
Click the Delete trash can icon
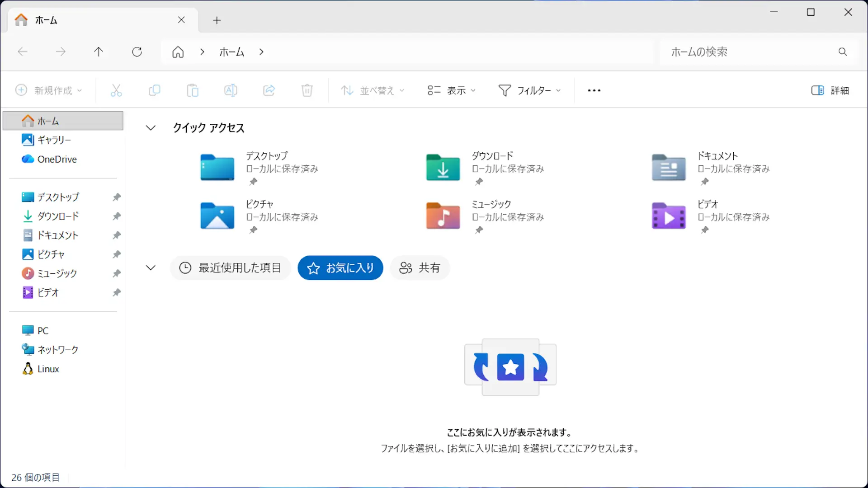(307, 90)
